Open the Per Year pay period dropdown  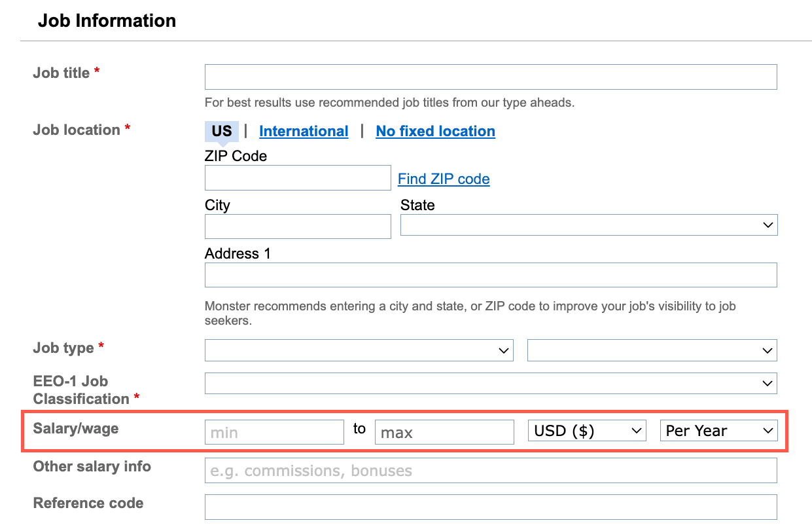tap(718, 431)
